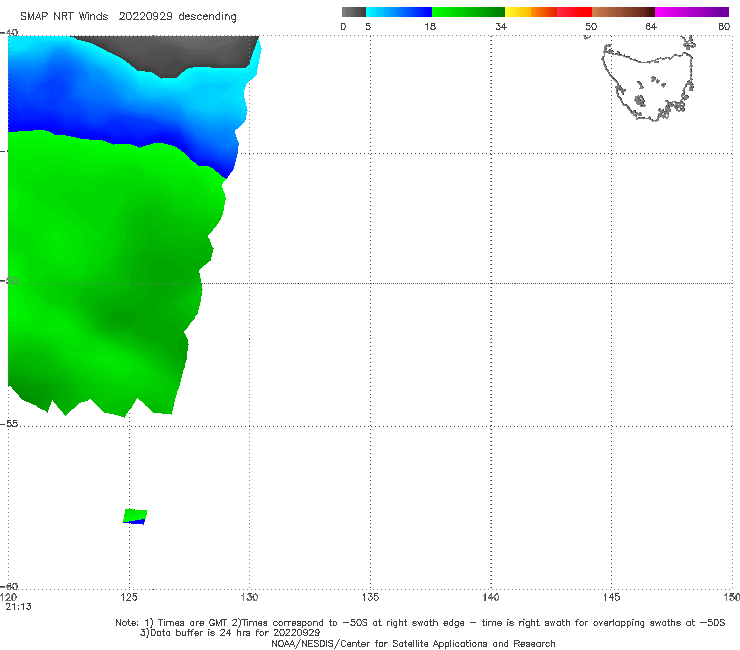Click the 'SMAP NRT Winds 20220929 descending' title

128,17
